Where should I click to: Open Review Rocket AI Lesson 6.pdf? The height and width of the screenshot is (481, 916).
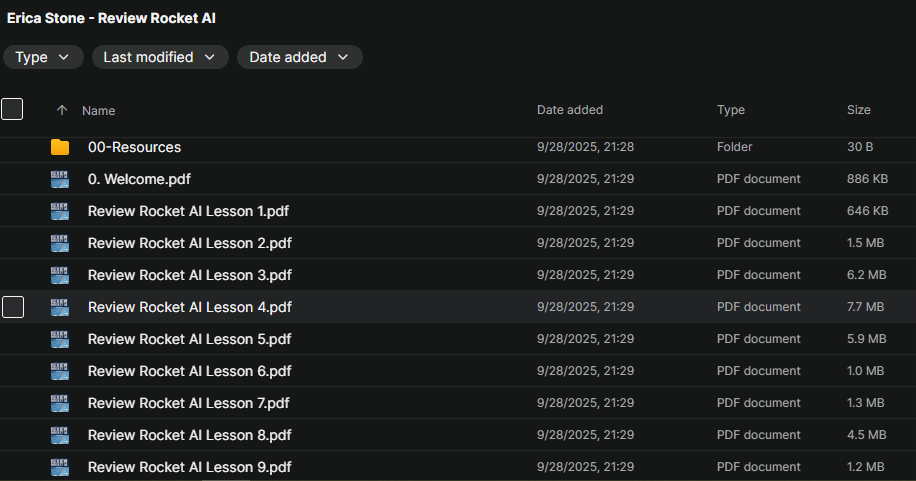click(190, 371)
